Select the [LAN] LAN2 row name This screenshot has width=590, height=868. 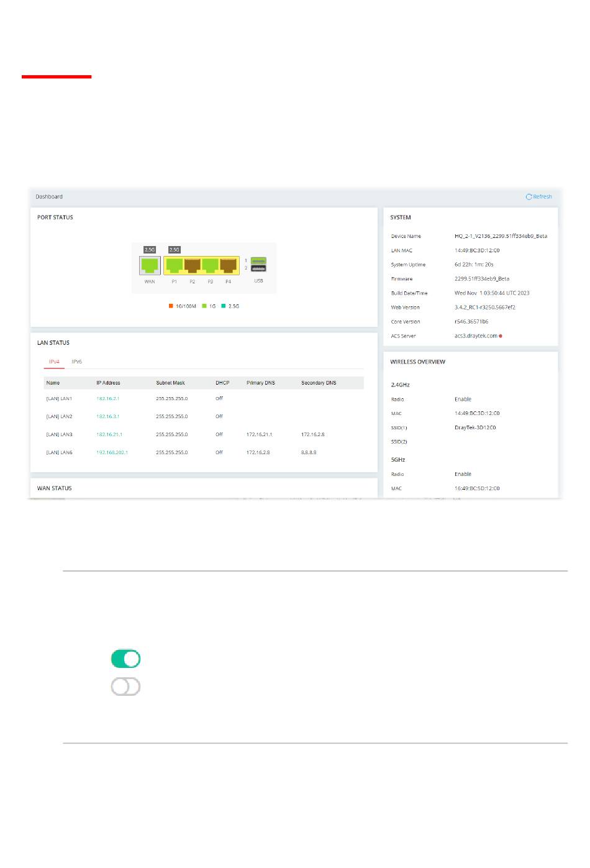(60, 417)
